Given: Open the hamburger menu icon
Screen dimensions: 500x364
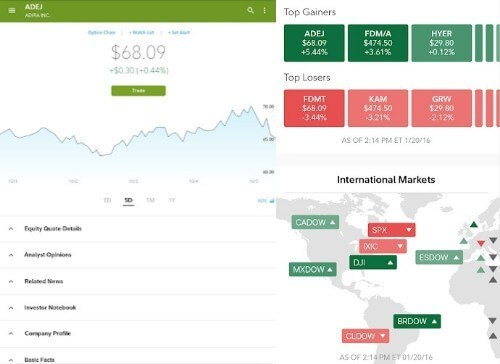Looking at the screenshot, I should click(x=12, y=10).
